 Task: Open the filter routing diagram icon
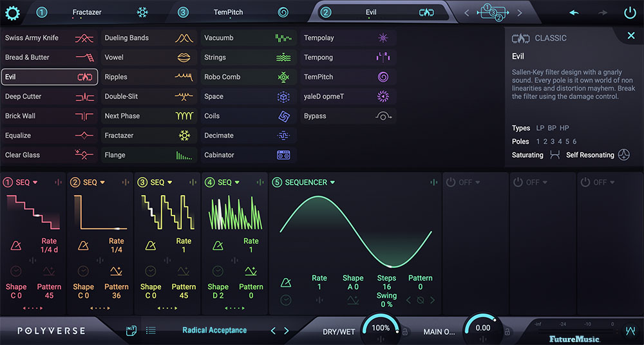[493, 13]
